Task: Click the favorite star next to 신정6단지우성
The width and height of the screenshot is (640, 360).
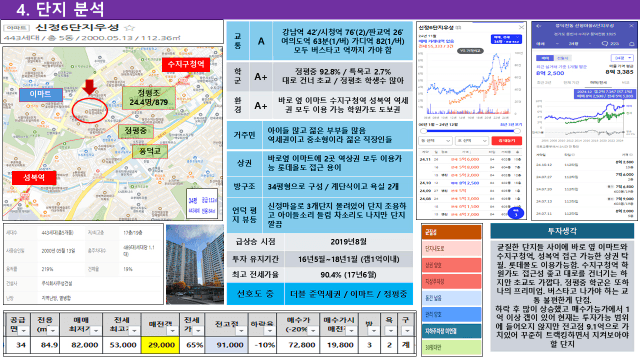Action: tap(129, 28)
